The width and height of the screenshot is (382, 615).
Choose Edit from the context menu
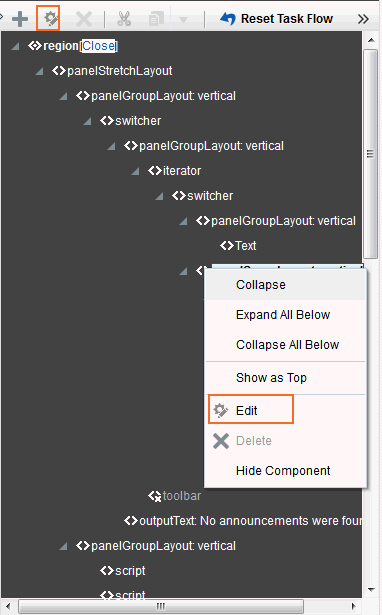(246, 410)
